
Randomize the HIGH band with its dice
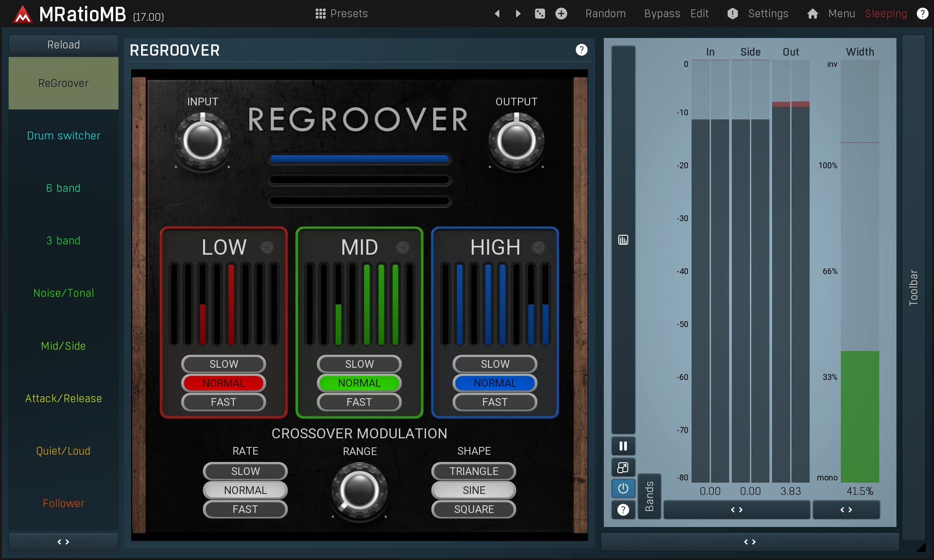tap(538, 247)
